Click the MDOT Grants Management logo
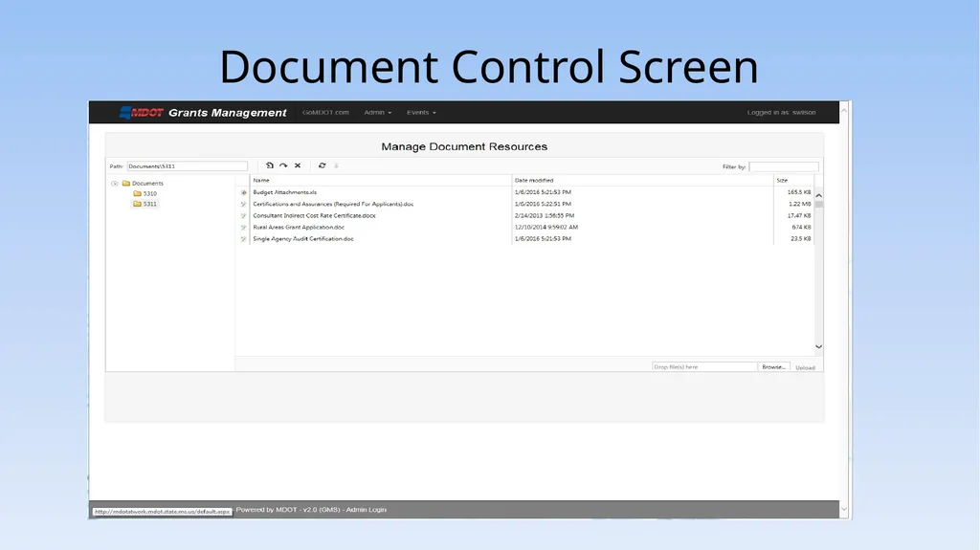The height and width of the screenshot is (550, 980). pos(203,113)
